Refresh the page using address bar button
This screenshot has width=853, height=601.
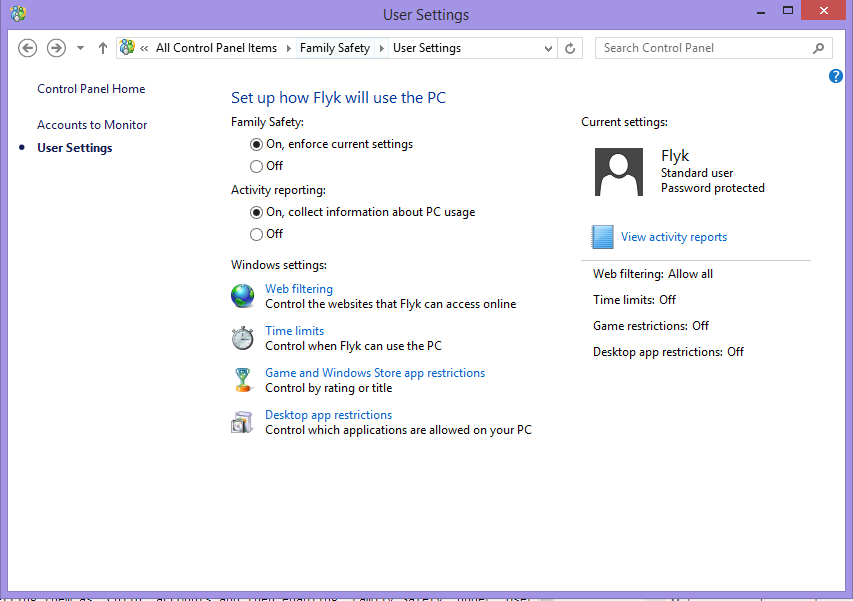click(571, 48)
